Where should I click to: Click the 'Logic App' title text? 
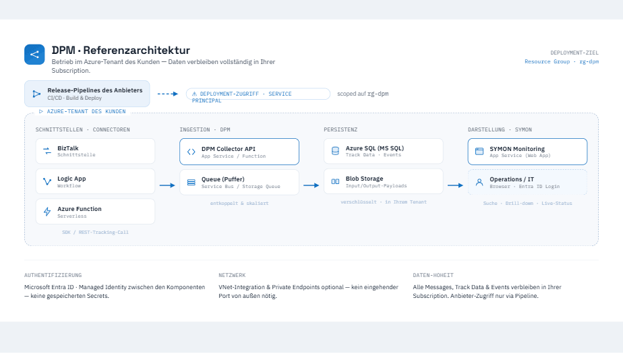pyautogui.click(x=71, y=179)
